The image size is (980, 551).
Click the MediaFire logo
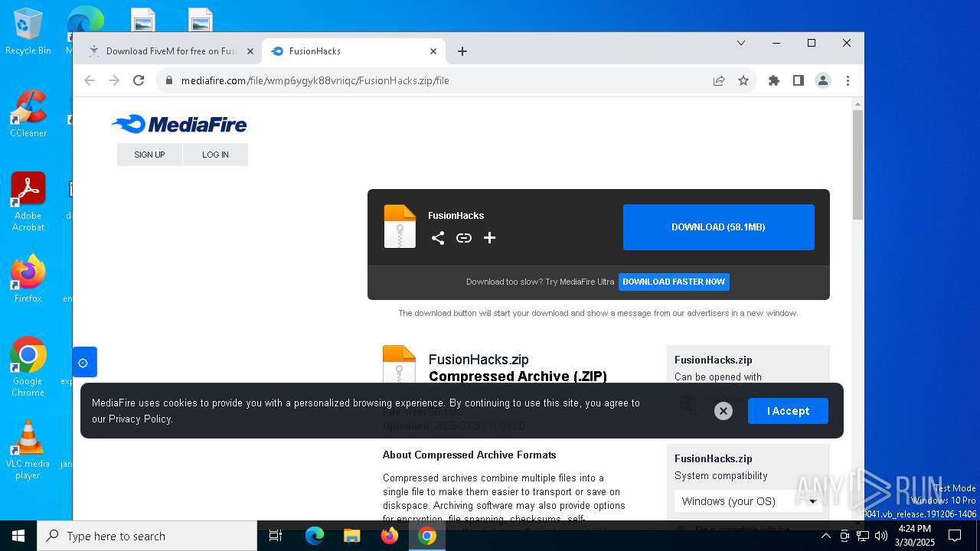[x=178, y=124]
